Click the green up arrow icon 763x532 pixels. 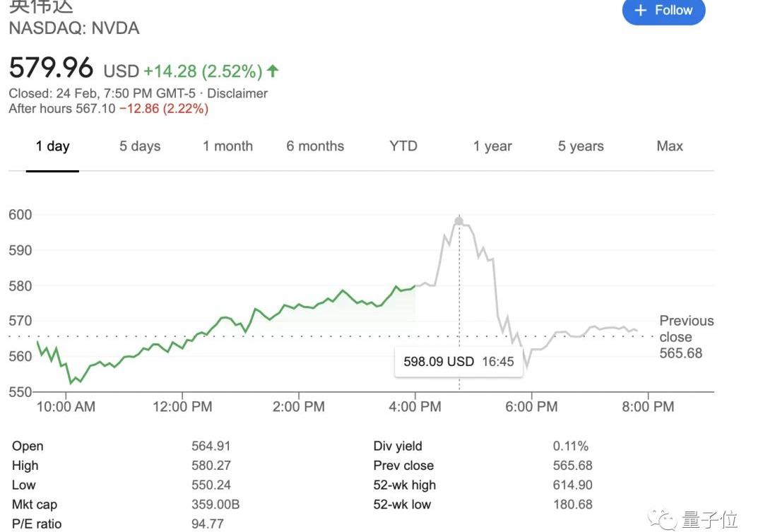[273, 71]
